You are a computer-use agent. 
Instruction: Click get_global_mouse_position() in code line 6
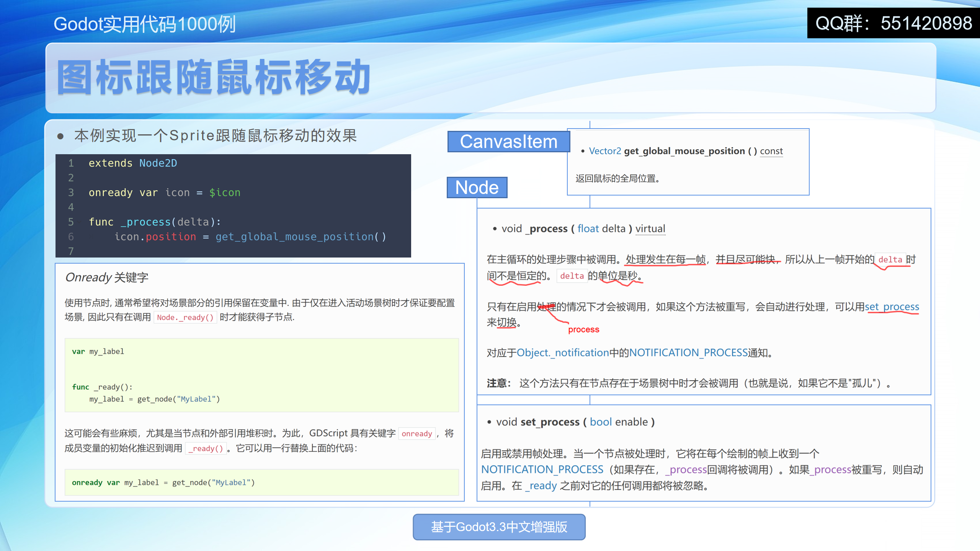click(301, 237)
